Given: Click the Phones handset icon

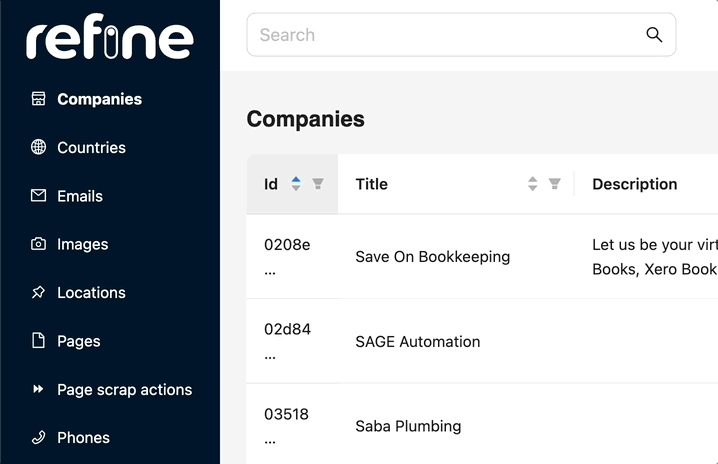Looking at the screenshot, I should point(38,437).
